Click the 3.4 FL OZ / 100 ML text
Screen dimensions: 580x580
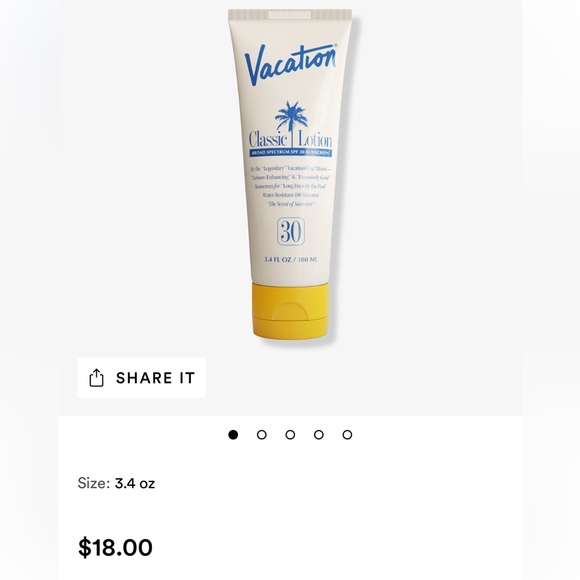coord(290,259)
